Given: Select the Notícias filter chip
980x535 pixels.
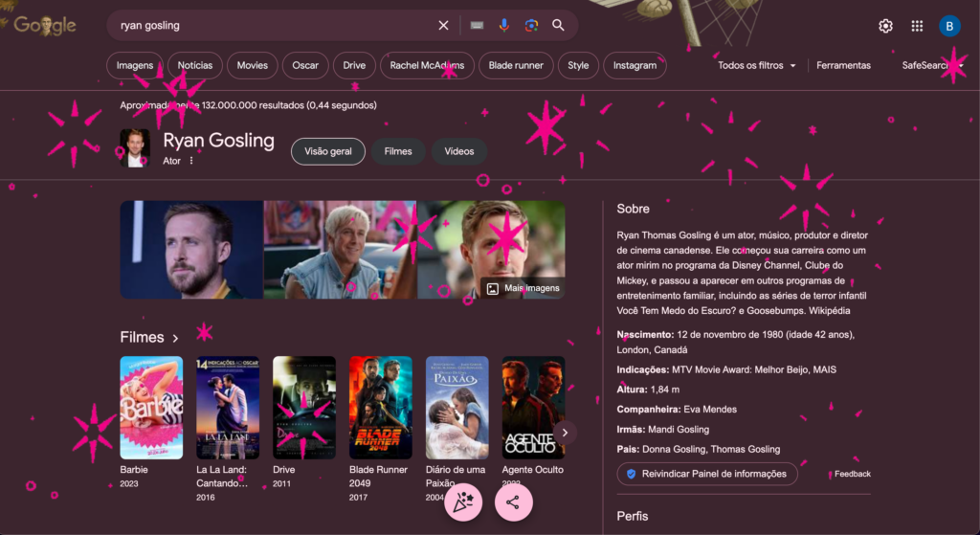Looking at the screenshot, I should click(195, 66).
